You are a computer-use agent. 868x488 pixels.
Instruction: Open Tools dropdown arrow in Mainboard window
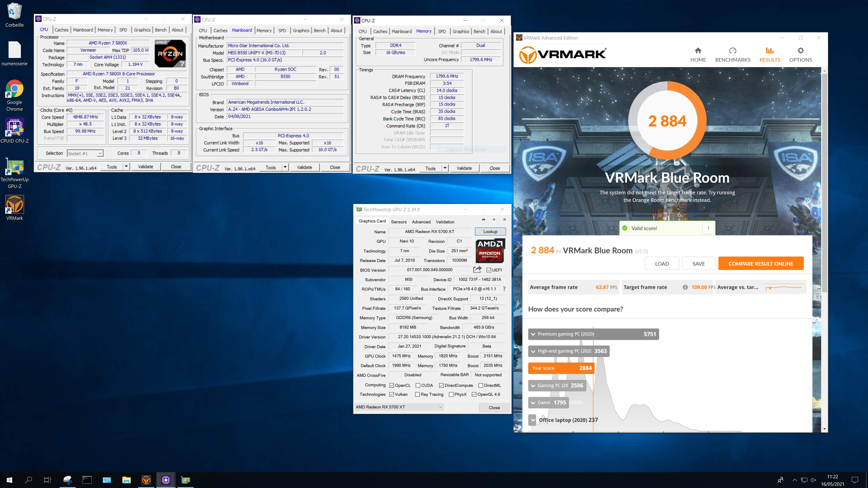coord(285,167)
